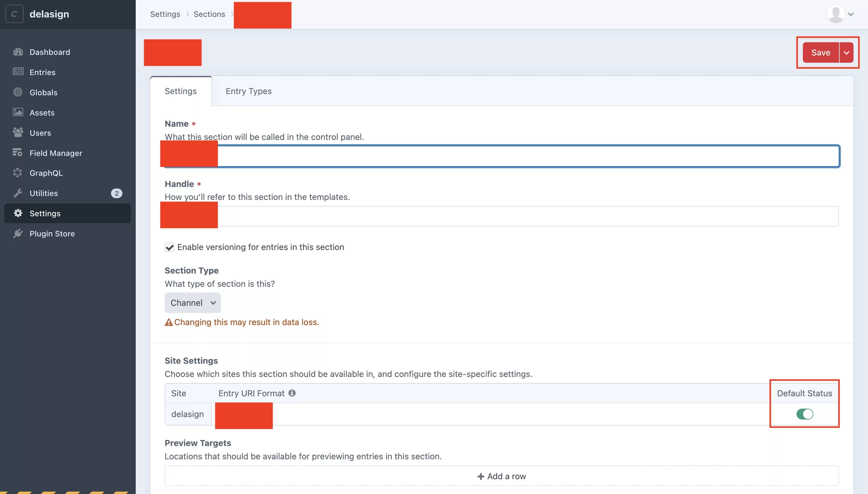Screen dimensions: 868x494
Task: Open Users in the sidebar
Action: pyautogui.click(x=68, y=133)
